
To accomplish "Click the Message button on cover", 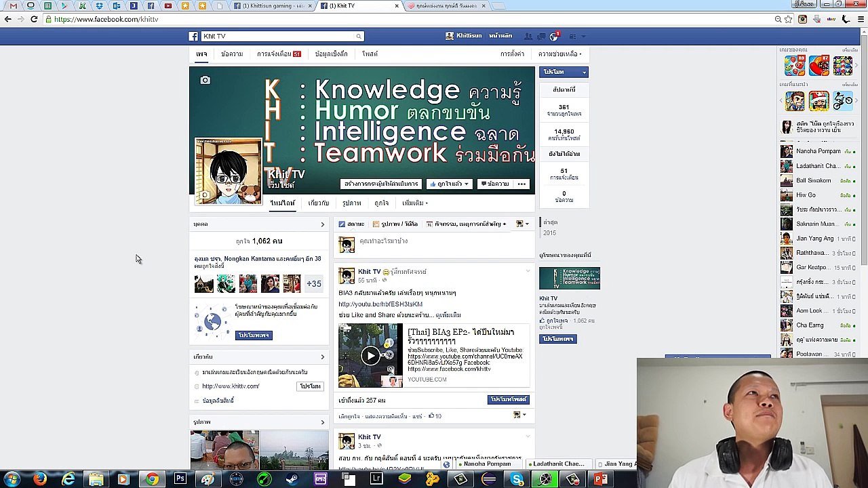I will coord(494,184).
